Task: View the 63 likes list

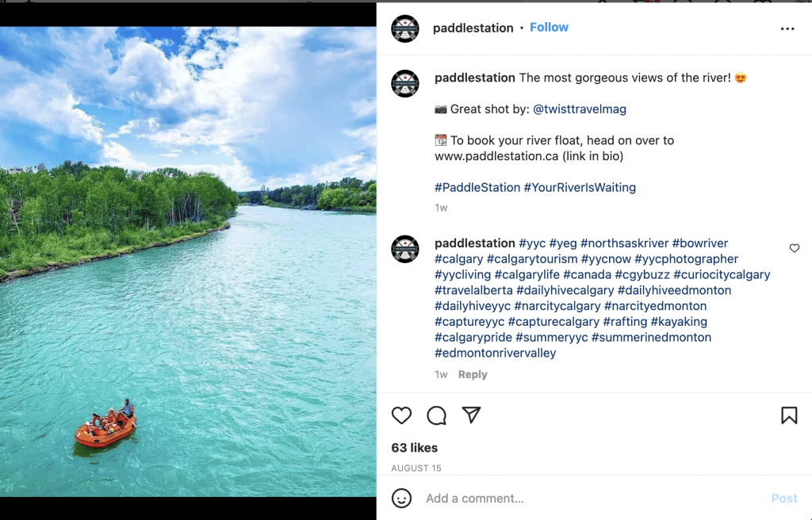Action: coord(415,448)
